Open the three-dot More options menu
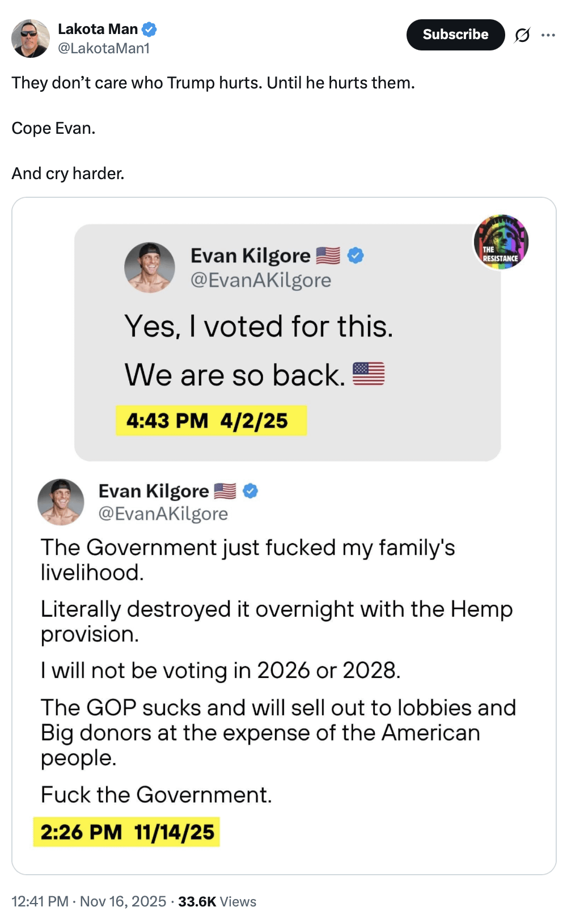This screenshot has width=567, height=924. 548,35
